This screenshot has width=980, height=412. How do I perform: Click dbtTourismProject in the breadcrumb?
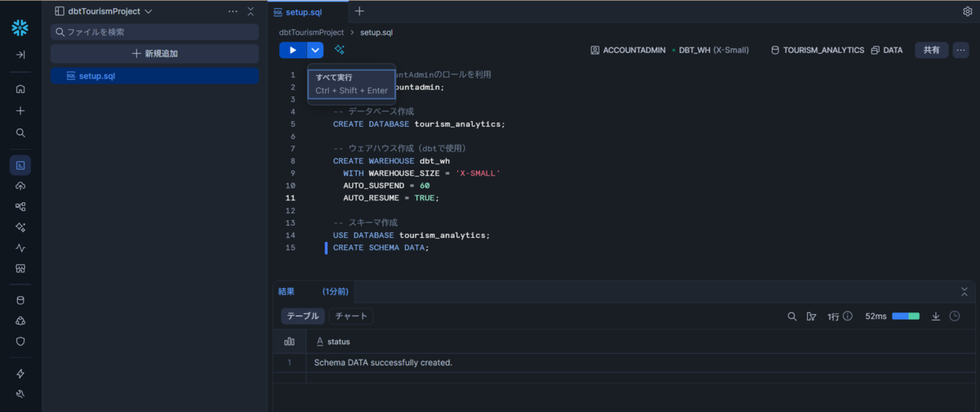coord(311,33)
